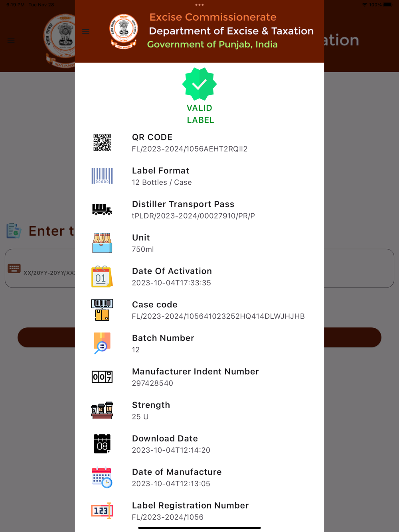399x532 pixels.
Task: Open the background page hamburger menu
Action: click(x=11, y=41)
